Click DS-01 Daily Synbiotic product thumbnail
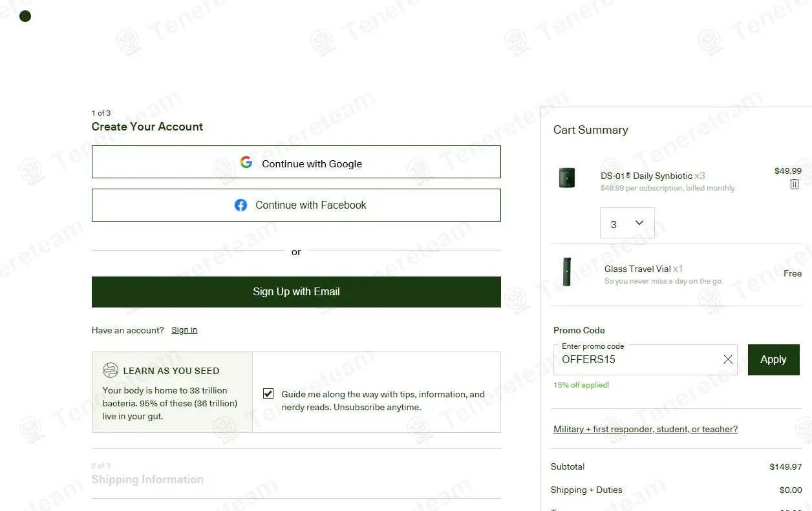The image size is (812, 511). pos(567,178)
